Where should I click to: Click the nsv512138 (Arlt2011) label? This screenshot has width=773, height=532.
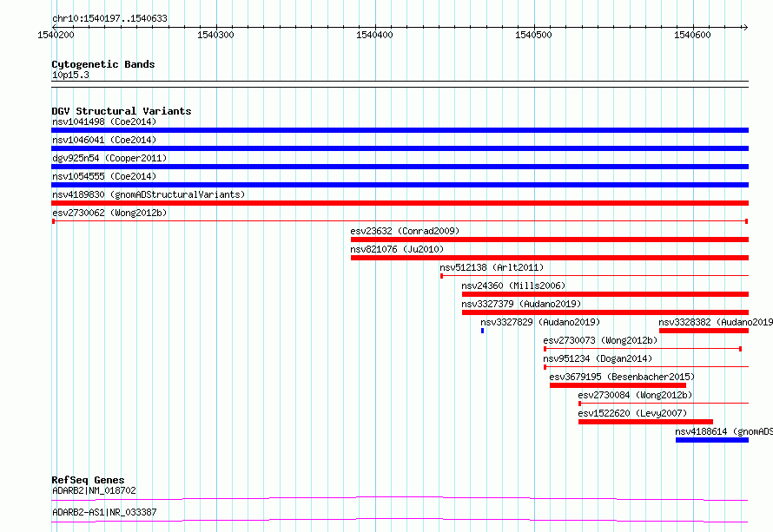tap(492, 267)
